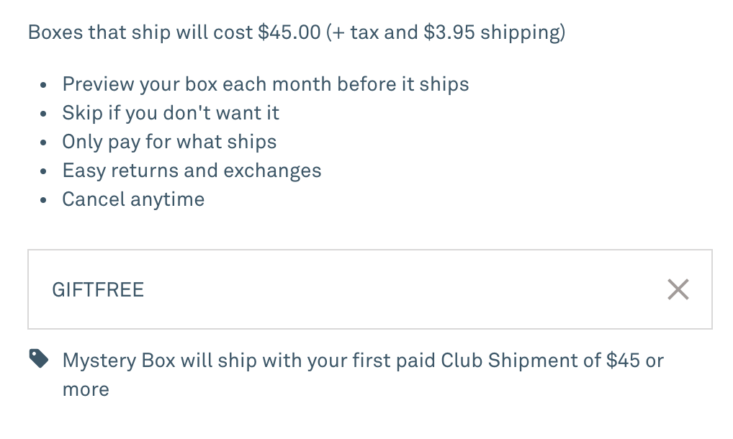Viewport: 733px width, 439px height.
Task: Select the 'Boxes that ship will cost' line
Action: (297, 32)
